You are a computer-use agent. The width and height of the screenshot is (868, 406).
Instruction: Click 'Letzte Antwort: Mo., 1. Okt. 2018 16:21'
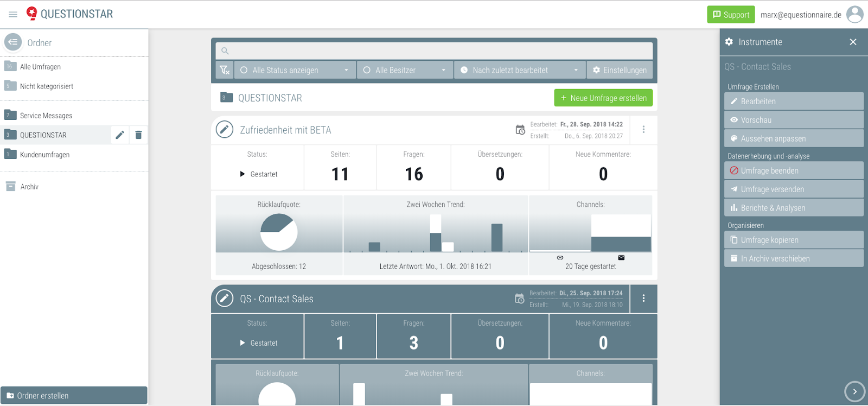click(436, 266)
